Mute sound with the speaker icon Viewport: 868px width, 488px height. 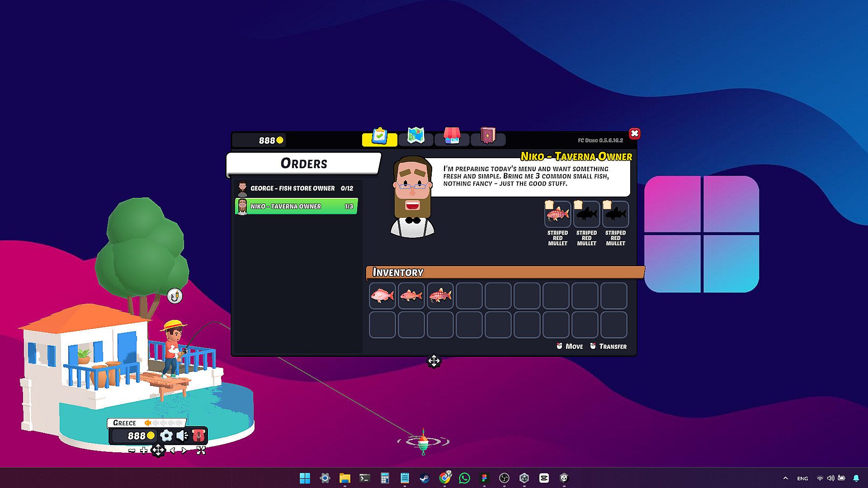[182, 436]
